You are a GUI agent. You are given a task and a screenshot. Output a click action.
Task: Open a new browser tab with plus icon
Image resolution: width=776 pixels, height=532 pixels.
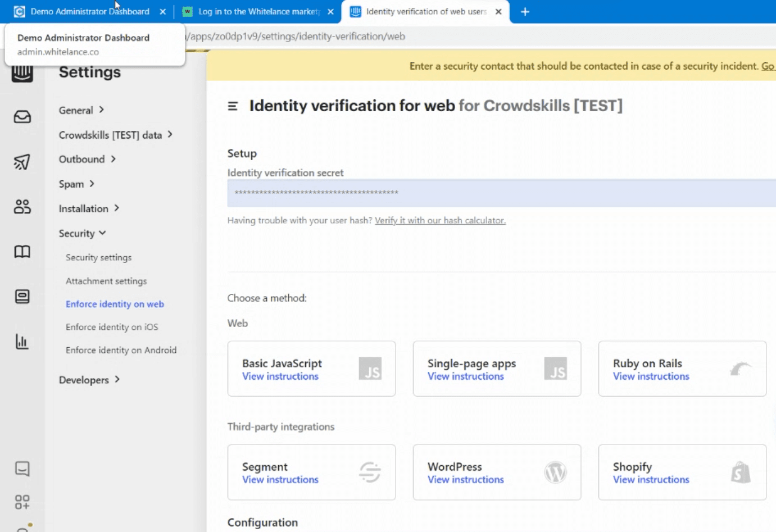click(x=525, y=12)
